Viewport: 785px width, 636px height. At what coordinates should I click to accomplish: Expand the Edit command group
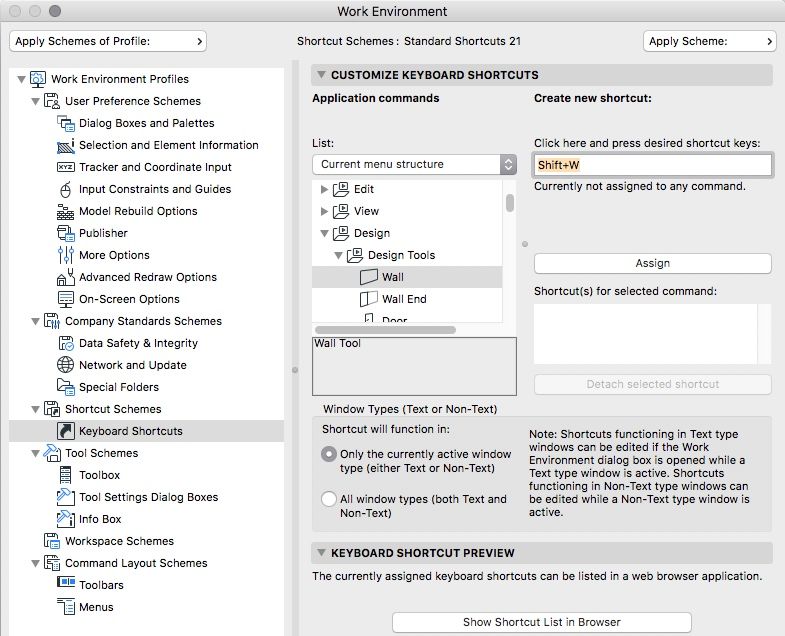[324, 189]
